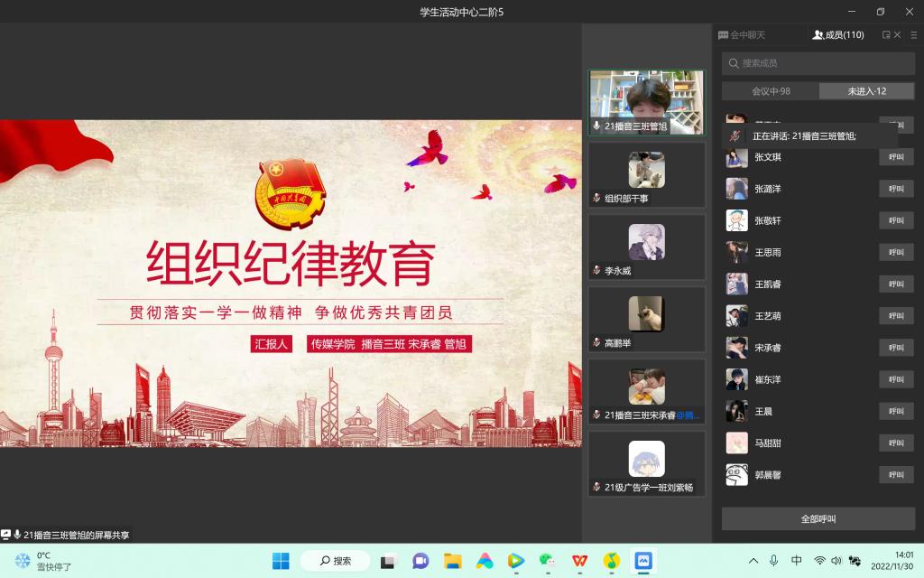
Task: Open the Tencent Video taskbar icon
Action: click(516, 561)
